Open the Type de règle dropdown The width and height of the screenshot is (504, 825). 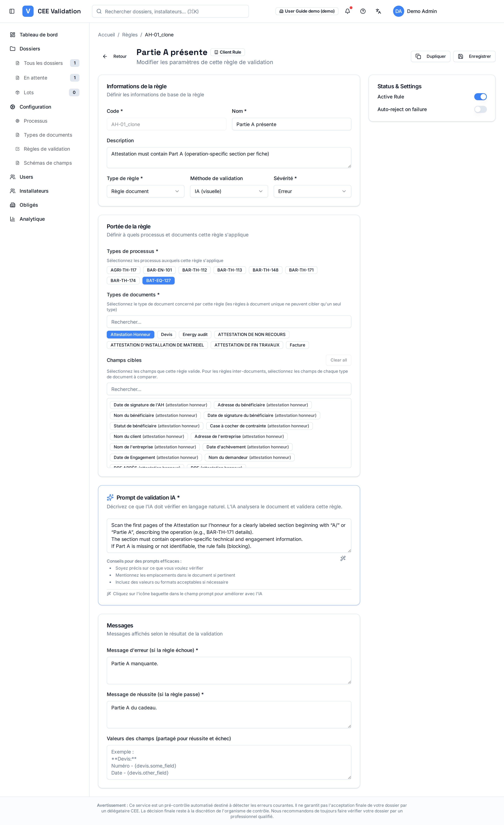145,191
